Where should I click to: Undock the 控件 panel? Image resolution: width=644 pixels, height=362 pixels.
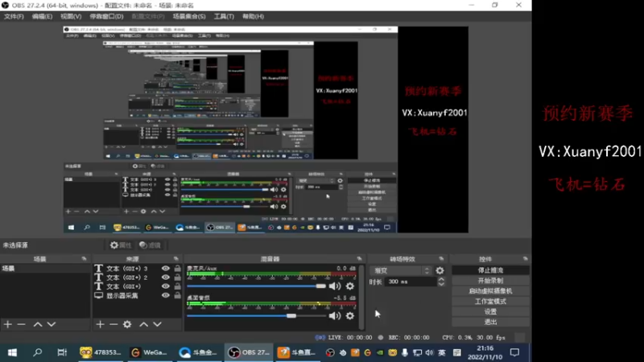[x=526, y=258]
